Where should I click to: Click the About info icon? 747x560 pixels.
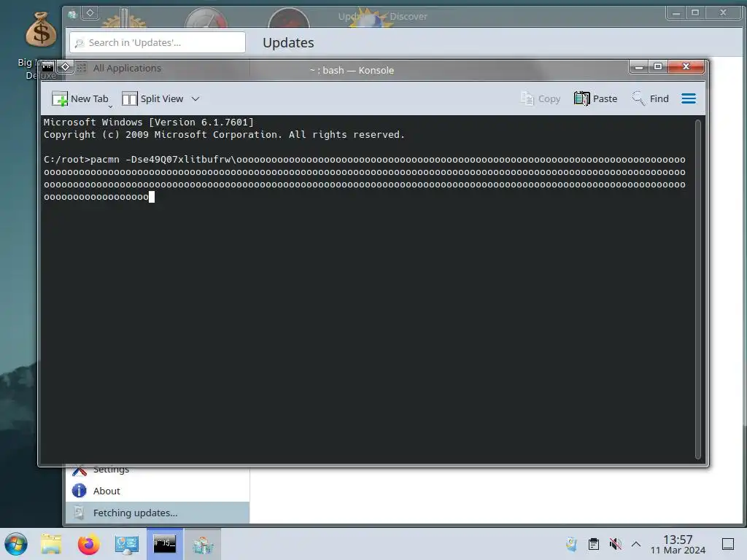pyautogui.click(x=79, y=491)
